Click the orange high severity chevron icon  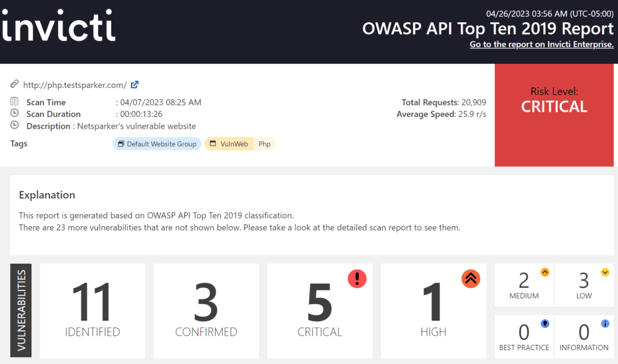pyautogui.click(x=471, y=278)
